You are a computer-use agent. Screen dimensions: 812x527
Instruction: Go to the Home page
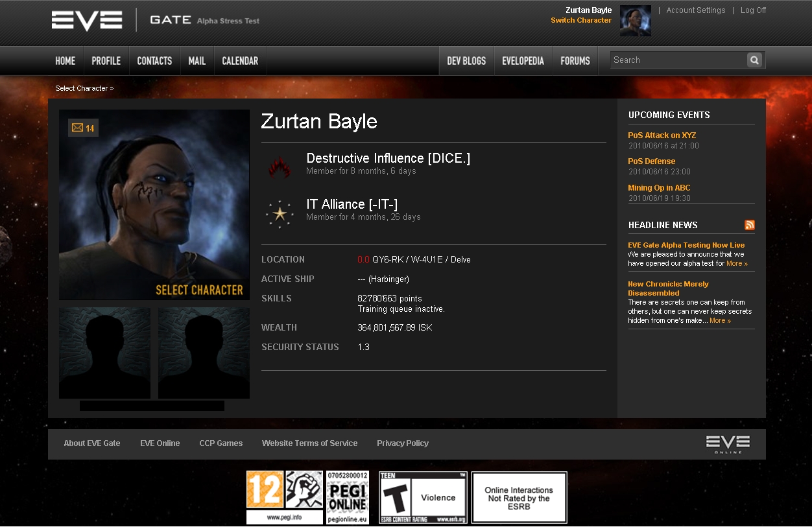pos(66,61)
